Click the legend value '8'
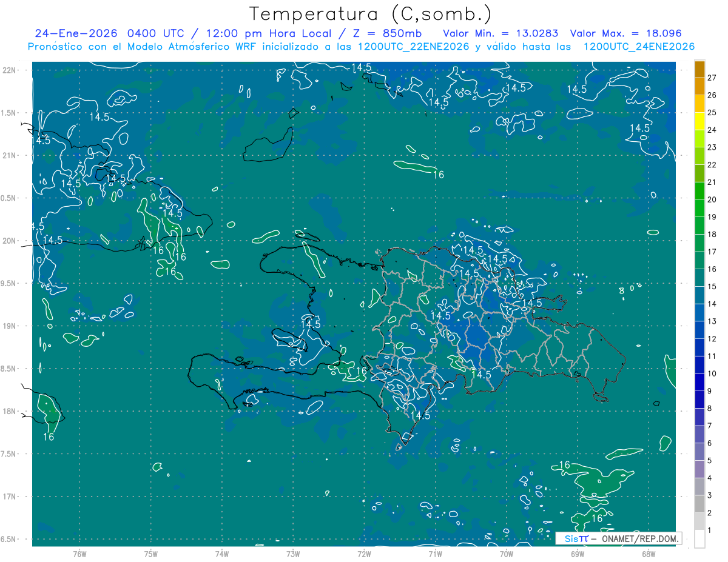This screenshot has height=562, width=728. (x=710, y=408)
